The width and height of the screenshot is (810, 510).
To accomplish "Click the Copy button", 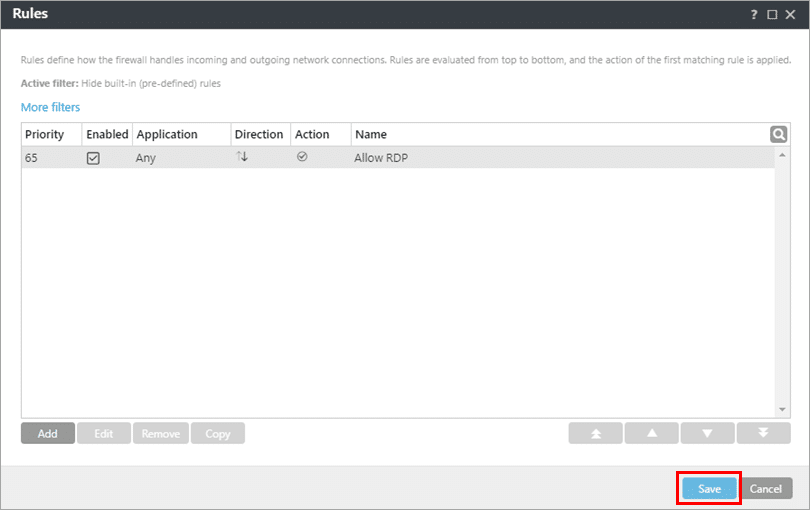I will [217, 434].
